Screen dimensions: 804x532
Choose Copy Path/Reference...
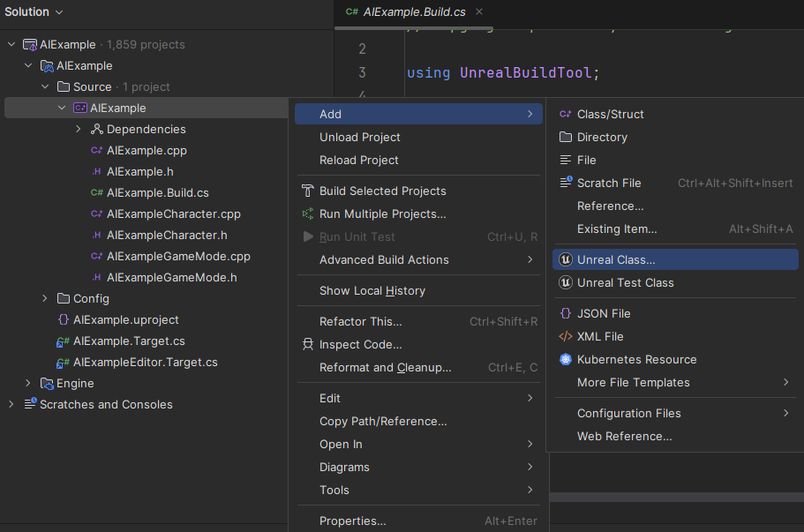418,422
